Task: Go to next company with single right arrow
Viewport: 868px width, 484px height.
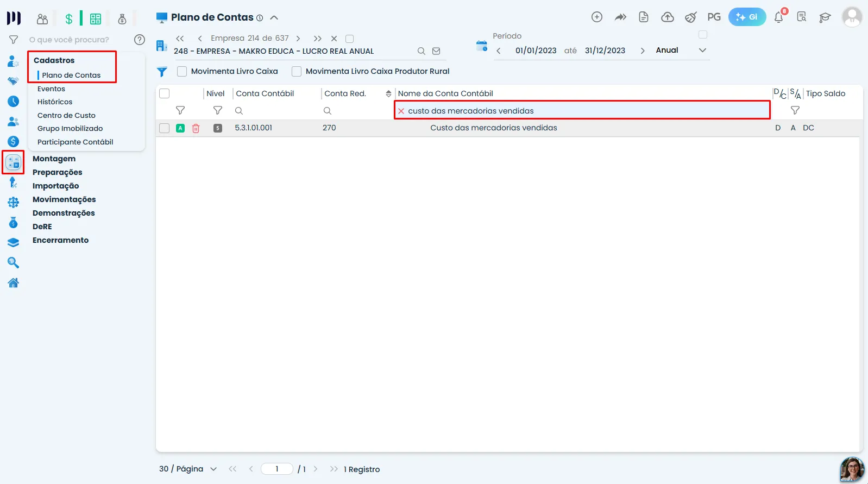Action: point(298,39)
